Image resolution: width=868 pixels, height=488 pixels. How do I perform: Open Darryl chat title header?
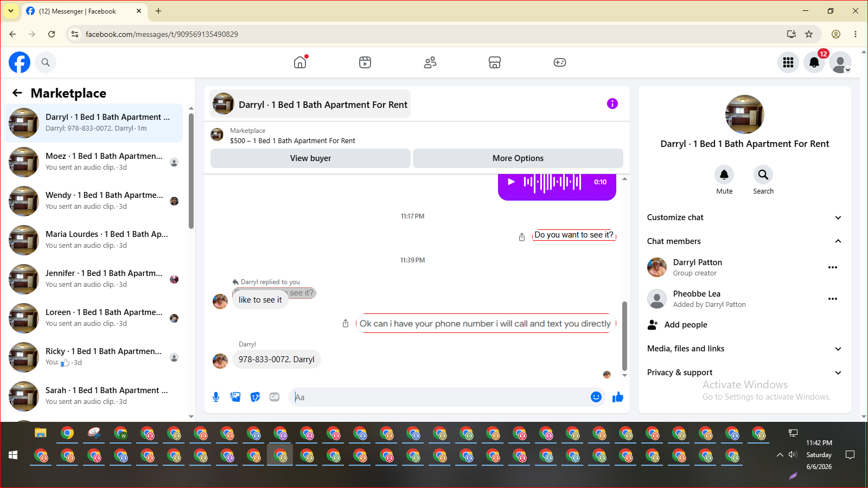click(x=310, y=104)
